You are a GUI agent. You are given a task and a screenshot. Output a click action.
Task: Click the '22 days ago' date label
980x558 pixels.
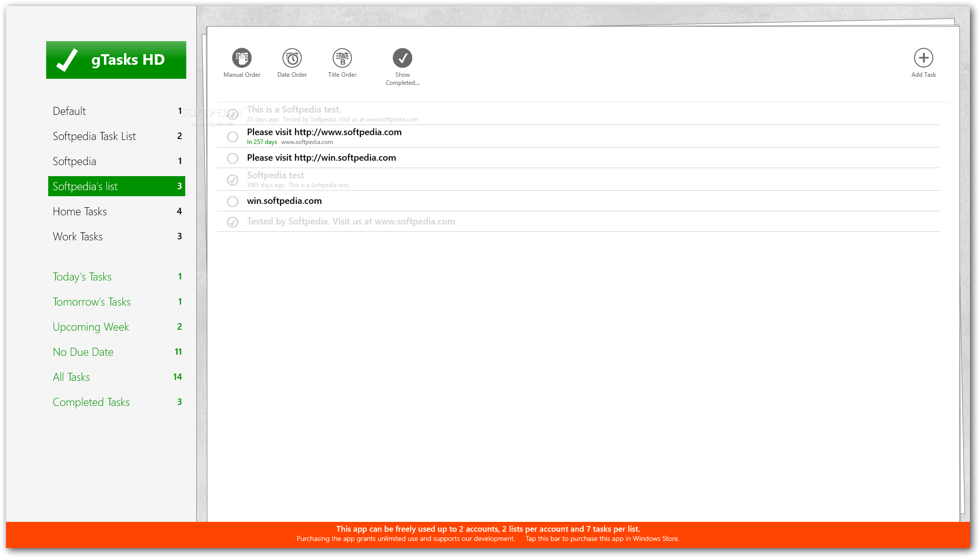[263, 119]
